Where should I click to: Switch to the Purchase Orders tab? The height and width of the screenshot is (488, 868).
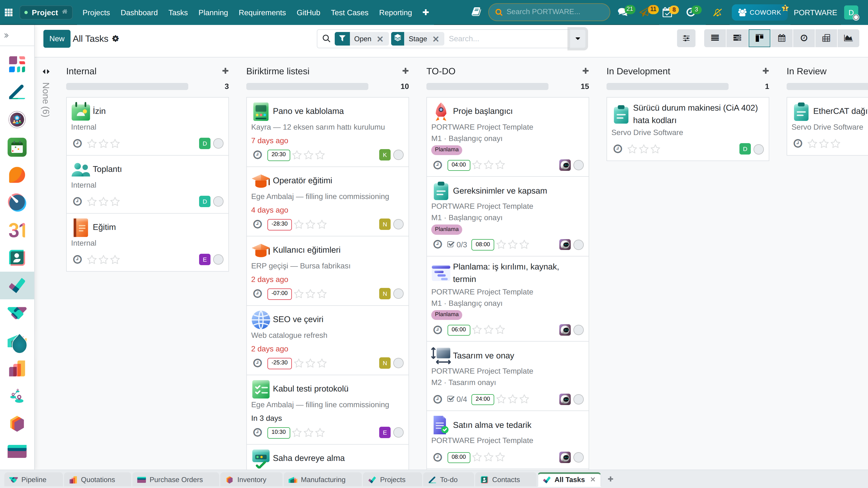point(175,480)
